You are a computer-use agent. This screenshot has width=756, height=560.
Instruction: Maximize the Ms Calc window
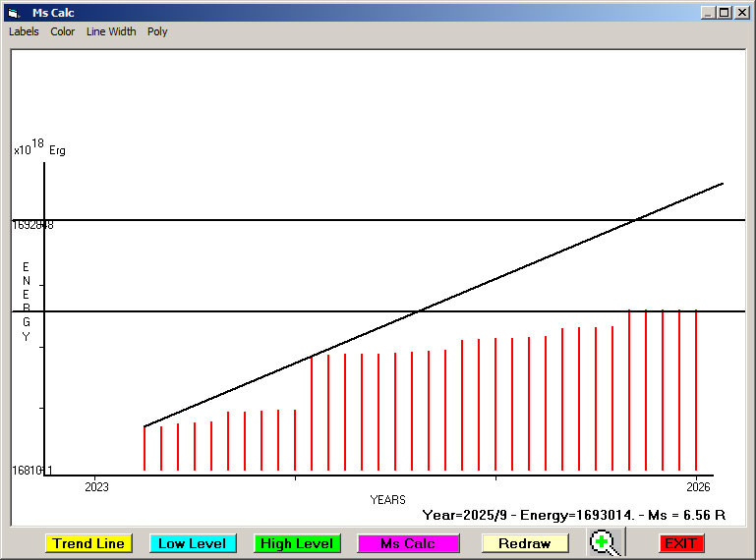[725, 13]
